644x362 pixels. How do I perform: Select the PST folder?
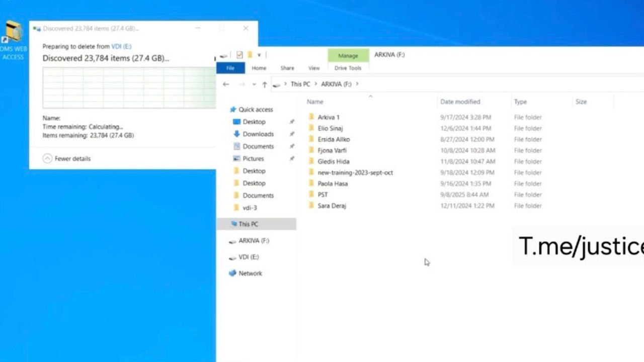pos(323,195)
